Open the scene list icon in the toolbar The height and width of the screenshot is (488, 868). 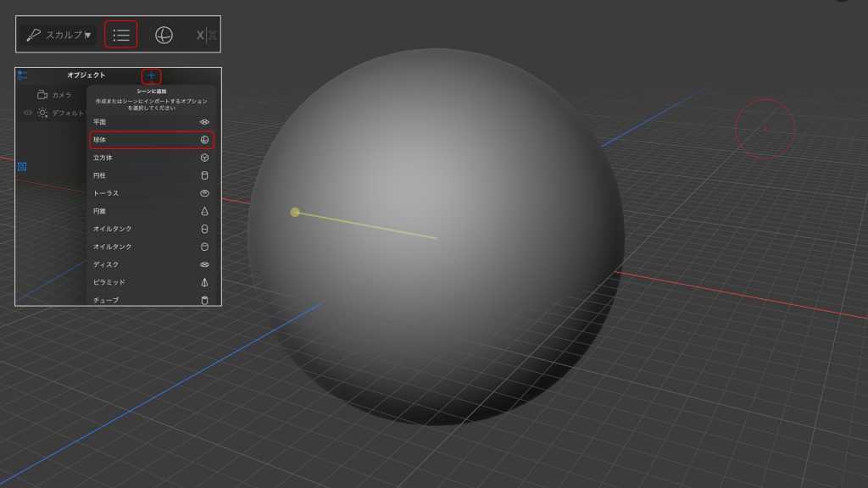point(120,34)
